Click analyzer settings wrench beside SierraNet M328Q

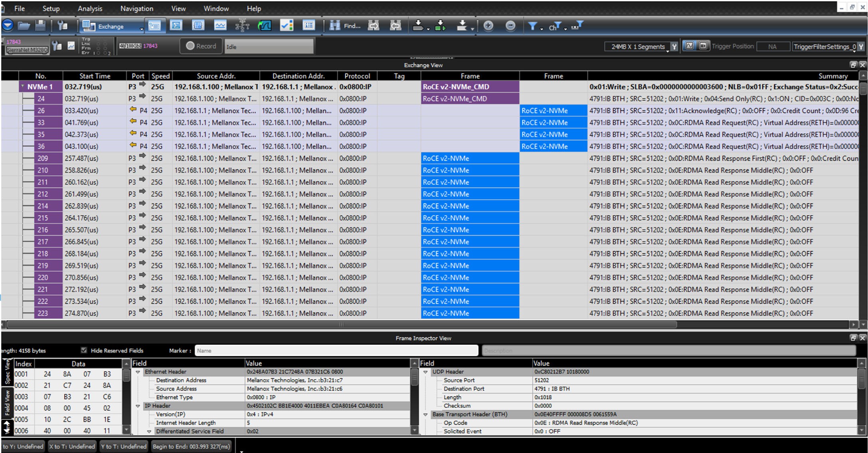coord(57,46)
